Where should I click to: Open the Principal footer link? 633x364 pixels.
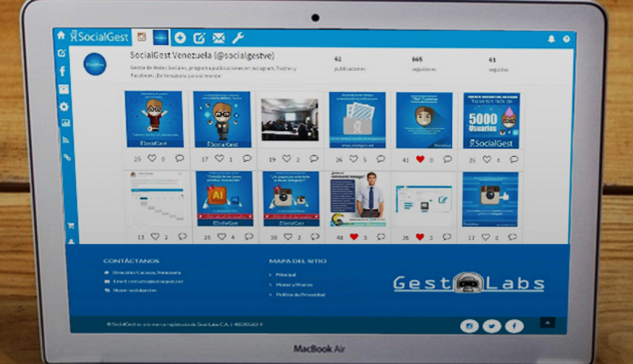(x=286, y=275)
